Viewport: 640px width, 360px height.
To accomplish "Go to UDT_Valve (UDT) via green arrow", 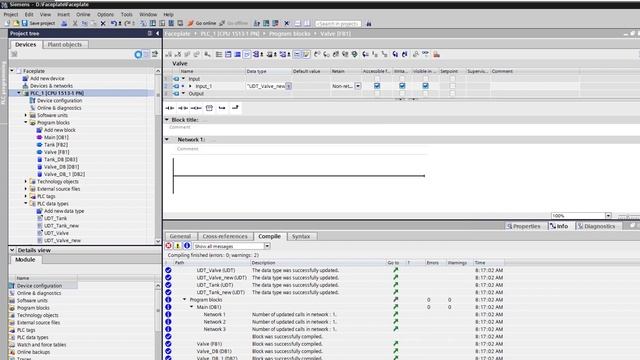I will [396, 270].
